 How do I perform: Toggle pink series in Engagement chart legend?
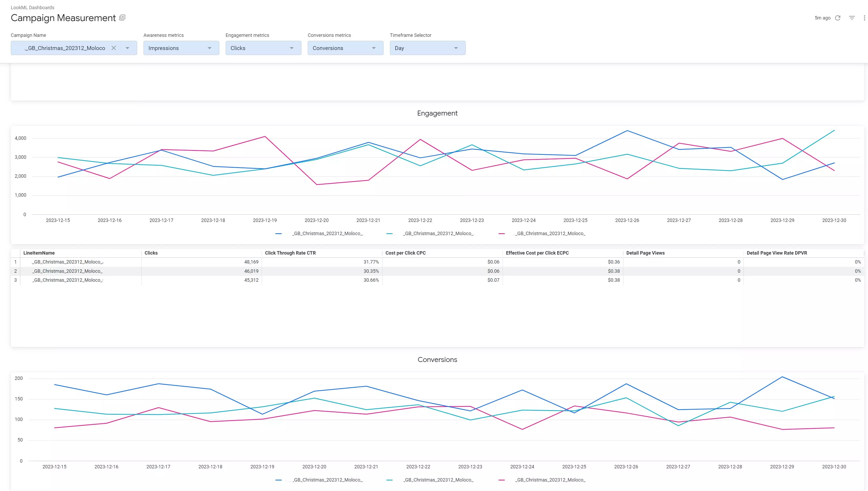point(542,233)
